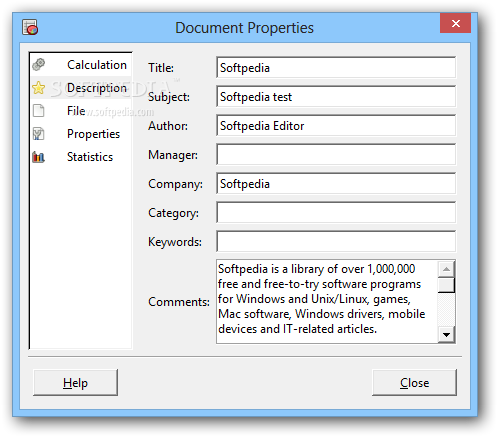Click the Manager: label

pos(173,155)
